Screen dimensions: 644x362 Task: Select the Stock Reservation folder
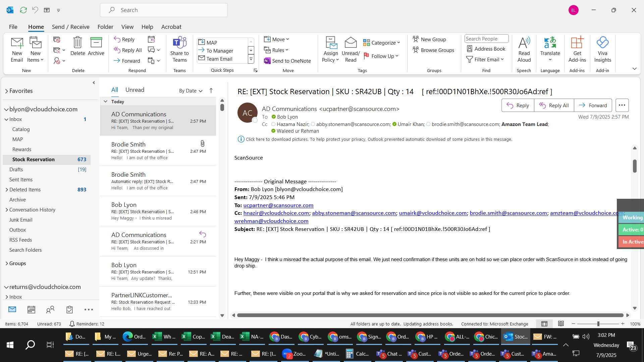[47, 160]
